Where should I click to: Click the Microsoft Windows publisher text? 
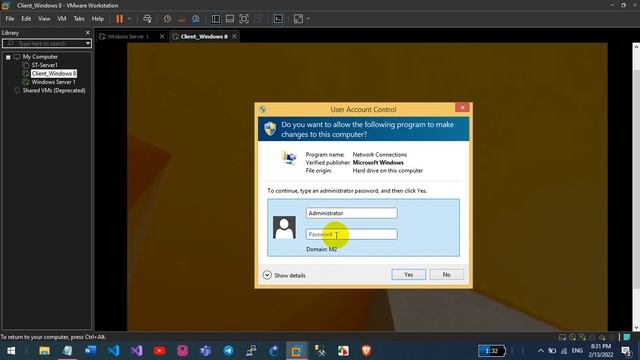coord(378,162)
